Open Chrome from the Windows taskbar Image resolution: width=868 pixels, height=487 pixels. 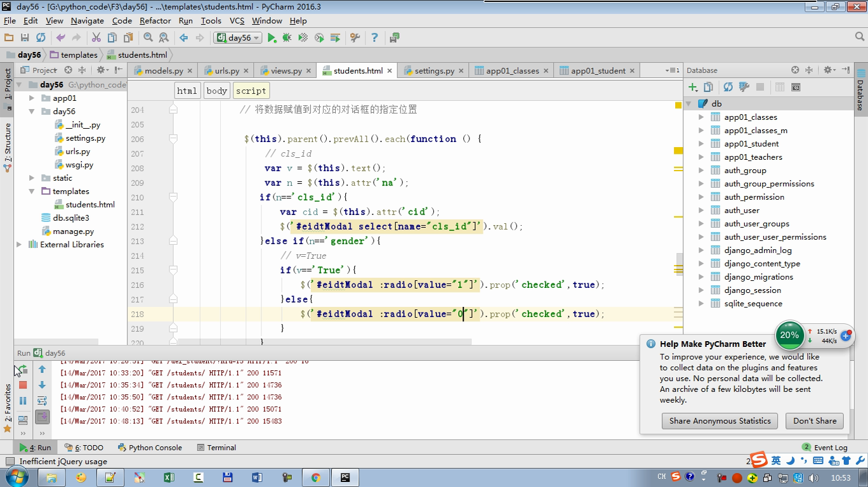pos(315,477)
